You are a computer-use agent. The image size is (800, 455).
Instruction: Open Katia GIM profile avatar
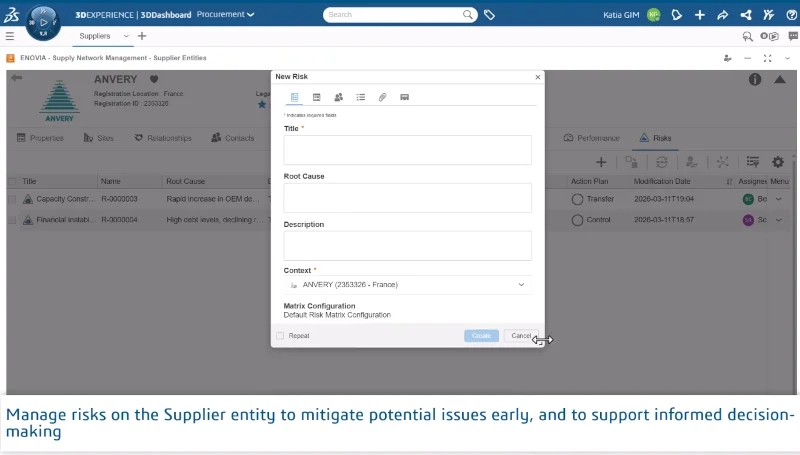[653, 15]
